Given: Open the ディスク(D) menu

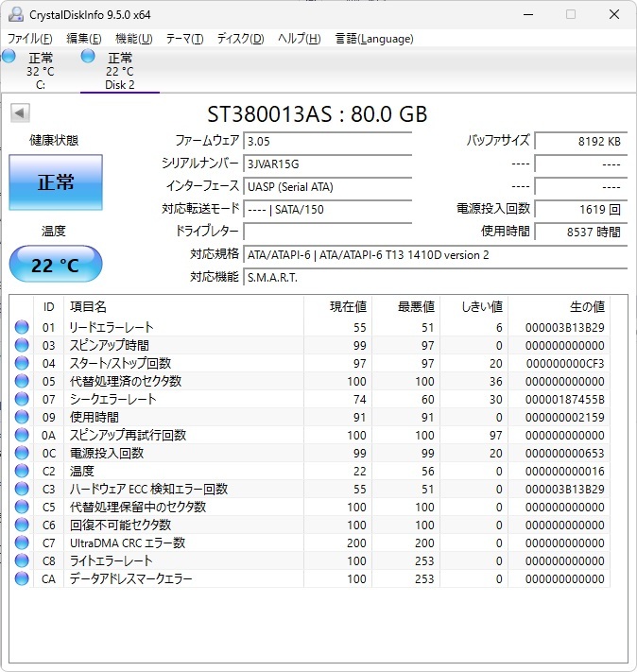Looking at the screenshot, I should point(240,39).
